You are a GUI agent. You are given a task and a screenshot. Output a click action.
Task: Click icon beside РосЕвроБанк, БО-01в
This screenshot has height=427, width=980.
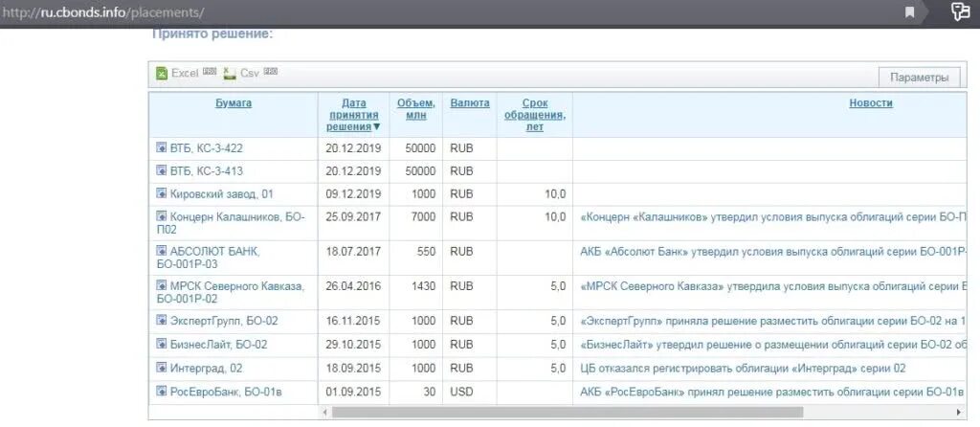pos(161,392)
